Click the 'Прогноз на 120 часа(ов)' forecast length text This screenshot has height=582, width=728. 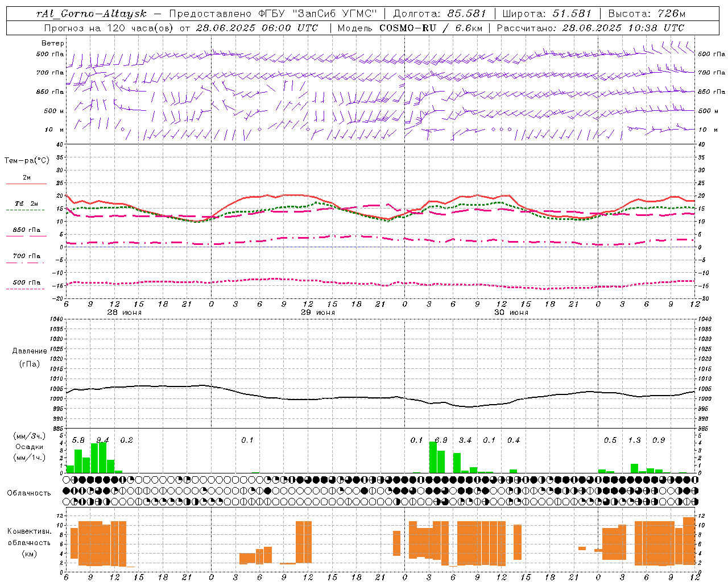[x=109, y=28]
